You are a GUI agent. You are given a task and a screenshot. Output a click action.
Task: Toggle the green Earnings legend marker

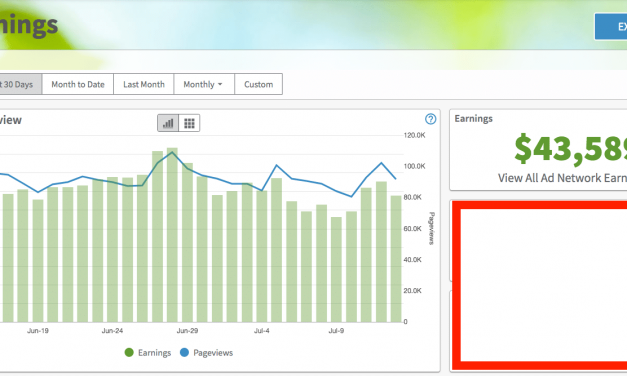129,352
